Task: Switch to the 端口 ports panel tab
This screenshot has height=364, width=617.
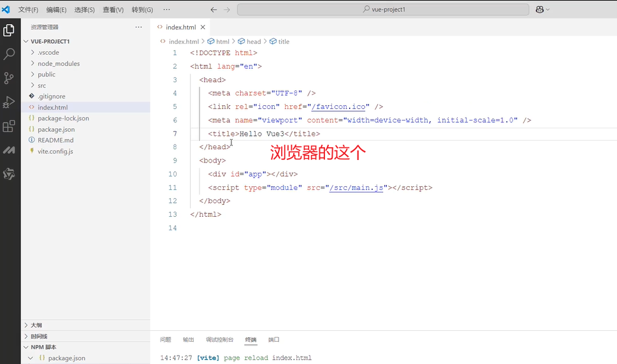Action: [273, 340]
